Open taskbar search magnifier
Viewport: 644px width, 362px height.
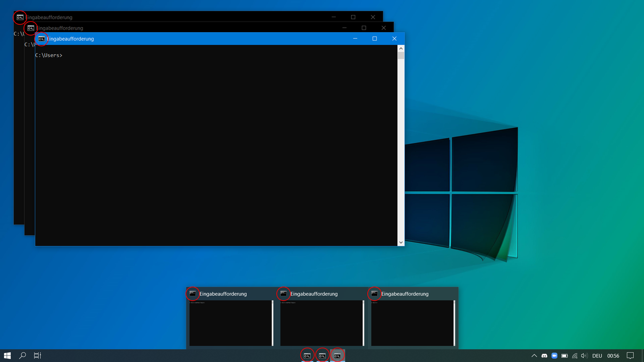tap(23, 355)
